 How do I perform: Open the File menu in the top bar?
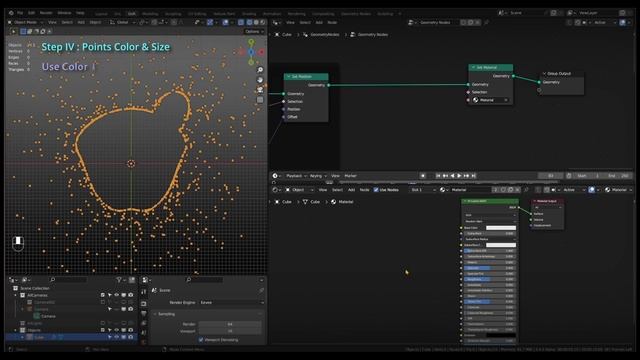[x=20, y=13]
